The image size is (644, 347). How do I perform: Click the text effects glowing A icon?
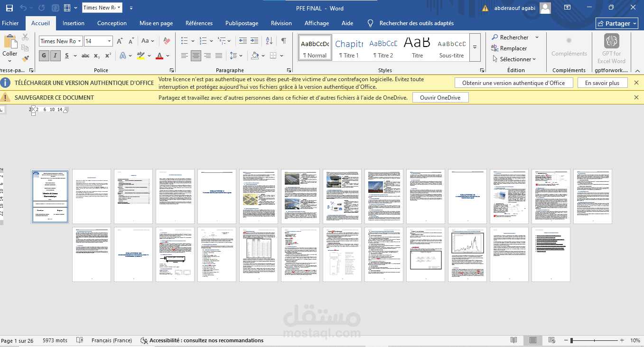coord(123,56)
